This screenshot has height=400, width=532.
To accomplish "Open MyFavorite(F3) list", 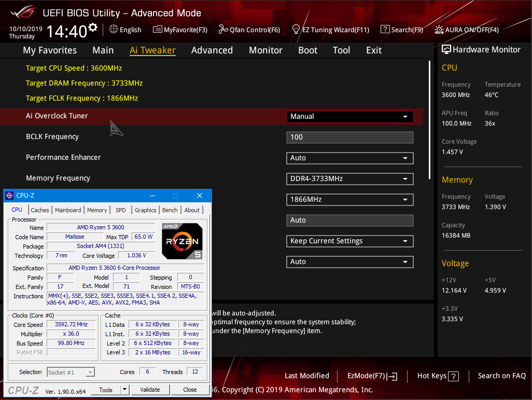I will 180,30.
